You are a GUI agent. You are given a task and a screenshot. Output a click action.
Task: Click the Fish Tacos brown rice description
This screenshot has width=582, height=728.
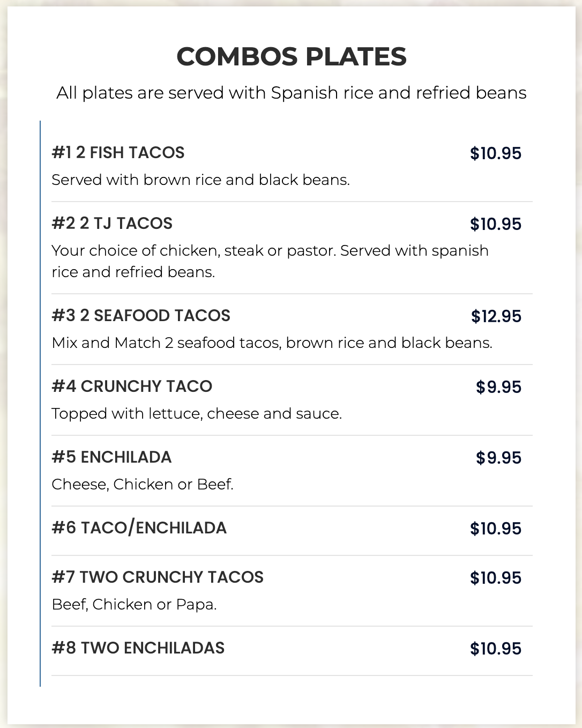tap(200, 180)
